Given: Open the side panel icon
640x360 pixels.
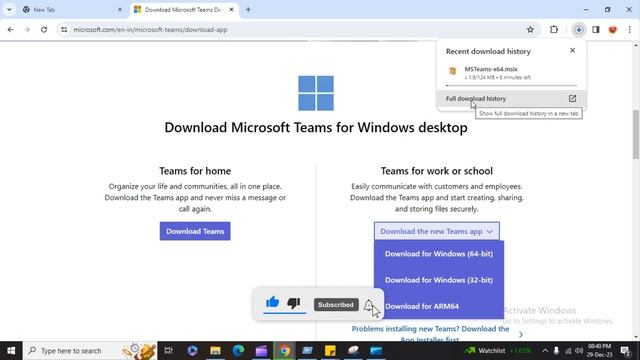Looking at the screenshot, I should (596, 29).
